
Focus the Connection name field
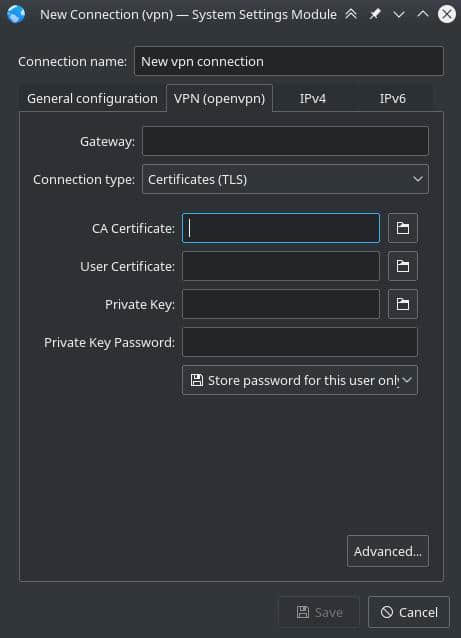coord(289,61)
